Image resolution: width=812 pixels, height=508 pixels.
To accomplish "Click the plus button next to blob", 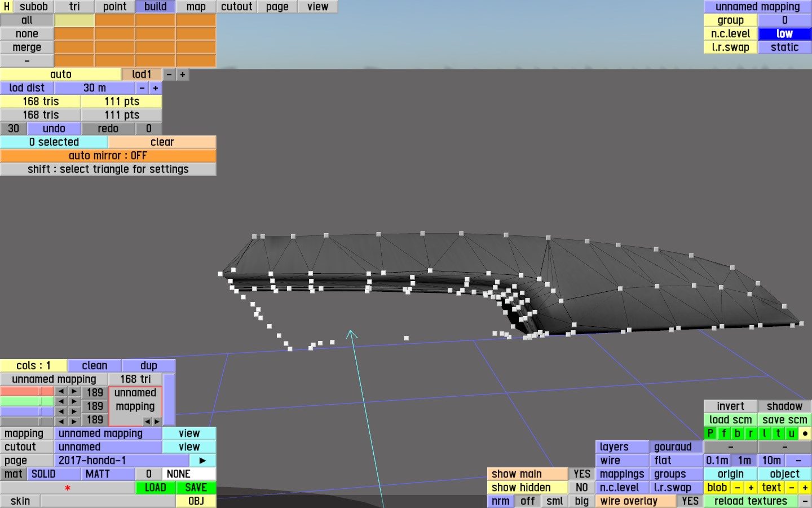I will point(751,488).
